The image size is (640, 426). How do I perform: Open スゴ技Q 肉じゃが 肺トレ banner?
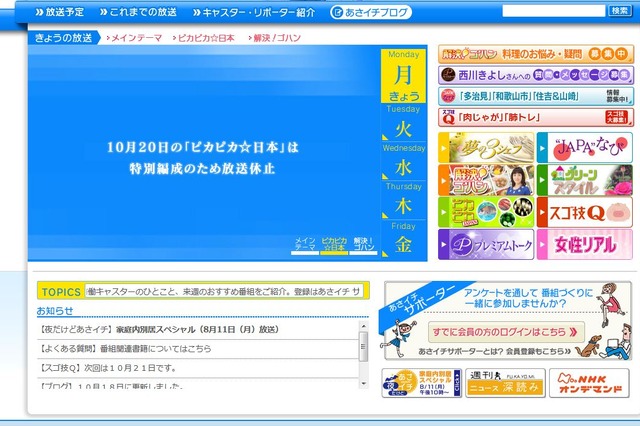536,118
